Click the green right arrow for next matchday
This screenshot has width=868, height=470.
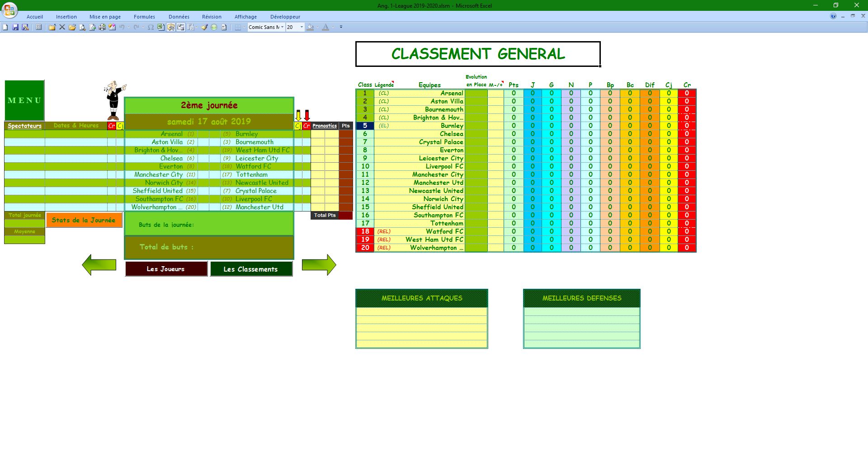tap(319, 265)
